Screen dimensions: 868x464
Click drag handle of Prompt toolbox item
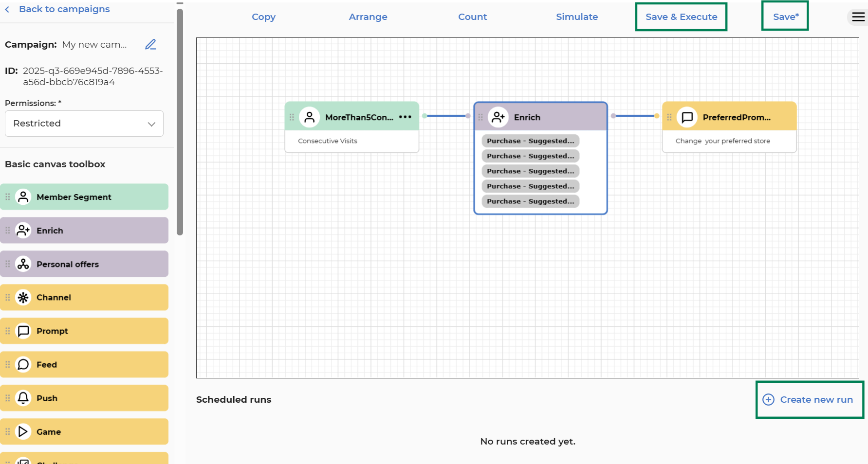[8, 331]
